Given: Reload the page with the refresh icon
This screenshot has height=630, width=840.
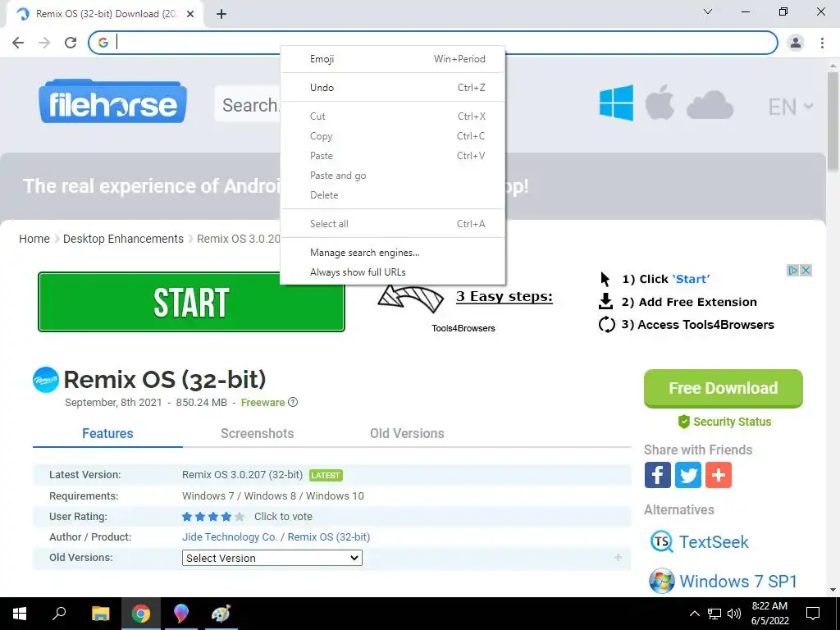Looking at the screenshot, I should pyautogui.click(x=71, y=43).
